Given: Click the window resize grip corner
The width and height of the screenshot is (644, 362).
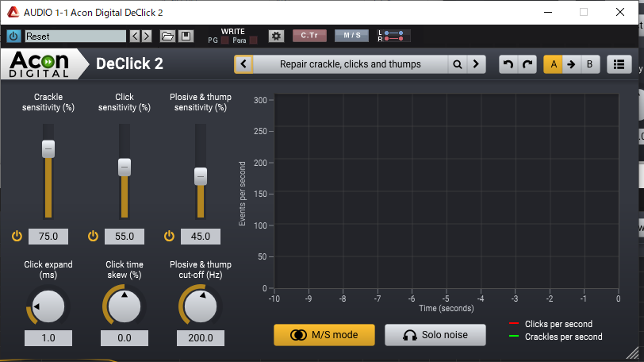Looking at the screenshot, I should [633, 352].
